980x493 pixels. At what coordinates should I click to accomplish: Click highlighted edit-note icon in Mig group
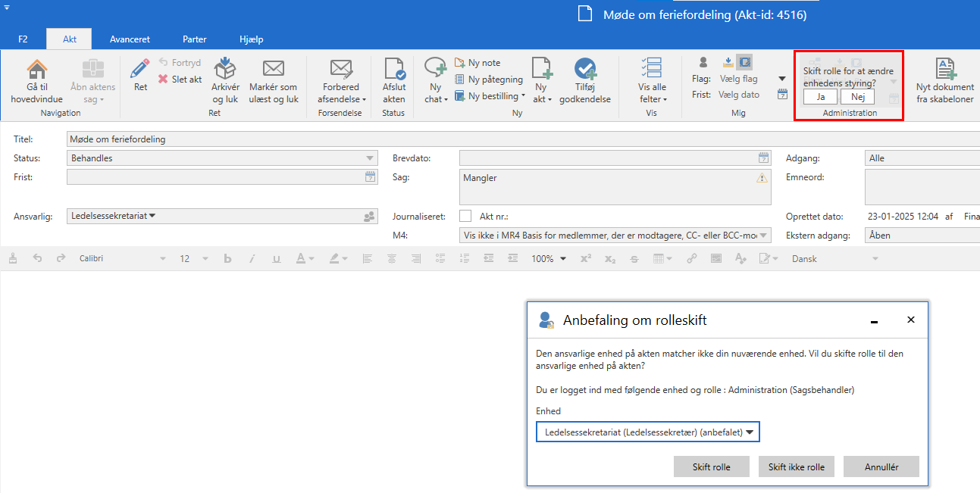tap(745, 62)
